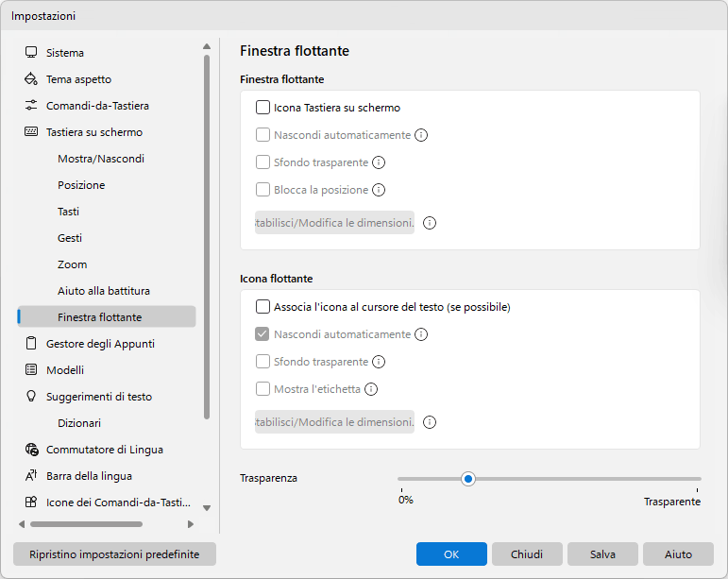This screenshot has height=579, width=728.
Task: Click the Tastiera su schermo keyboard icon
Action: coord(31,132)
